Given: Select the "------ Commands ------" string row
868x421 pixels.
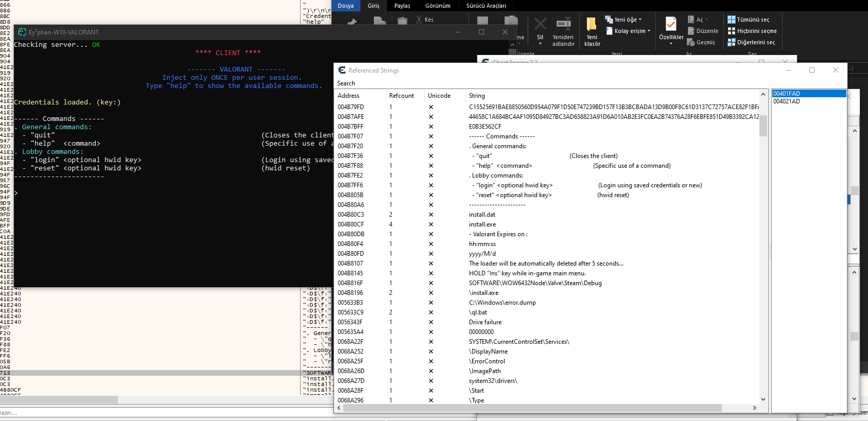Looking at the screenshot, I should click(x=547, y=136).
